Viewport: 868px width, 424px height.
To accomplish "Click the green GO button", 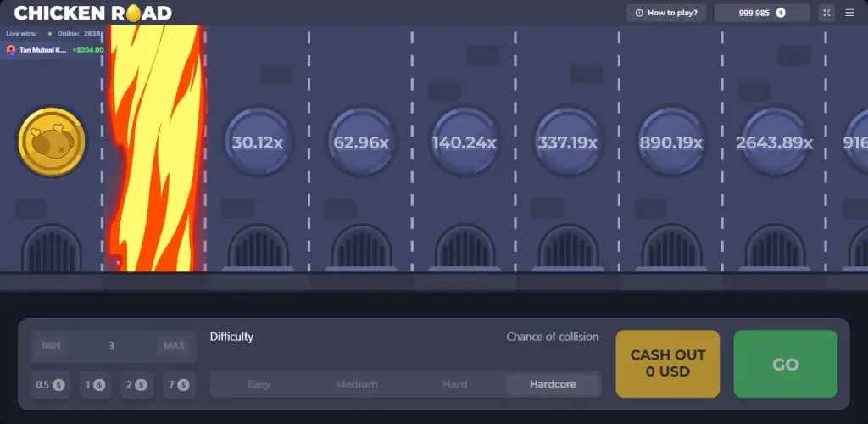I will tap(786, 364).
